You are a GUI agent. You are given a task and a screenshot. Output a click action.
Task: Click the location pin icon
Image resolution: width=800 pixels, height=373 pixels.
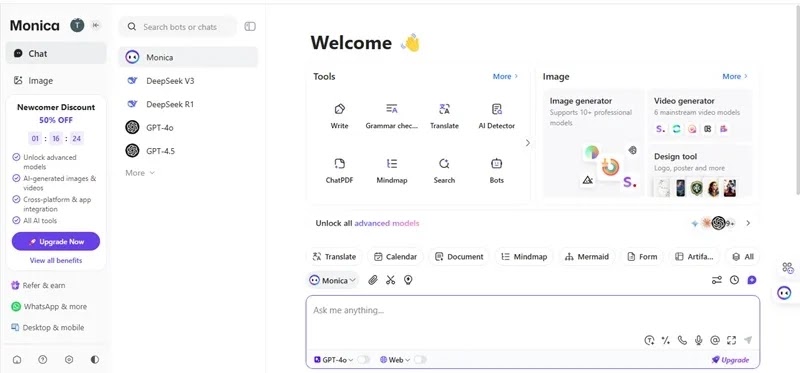(408, 280)
